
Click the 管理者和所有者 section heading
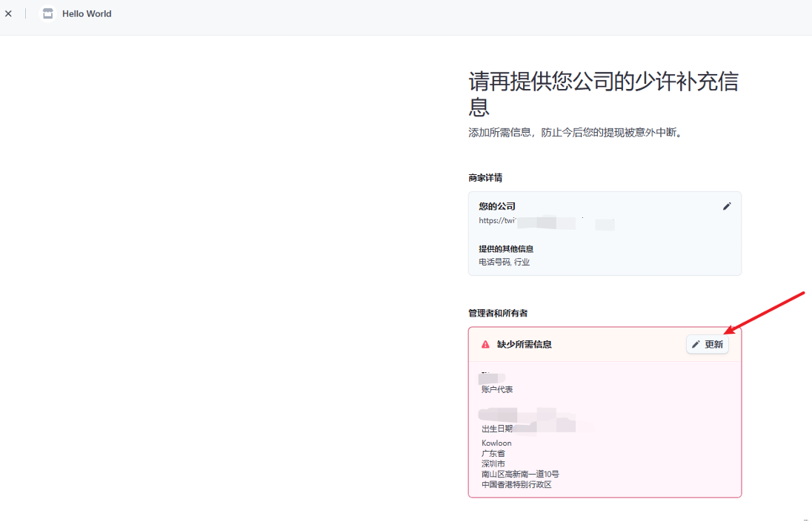(x=498, y=314)
